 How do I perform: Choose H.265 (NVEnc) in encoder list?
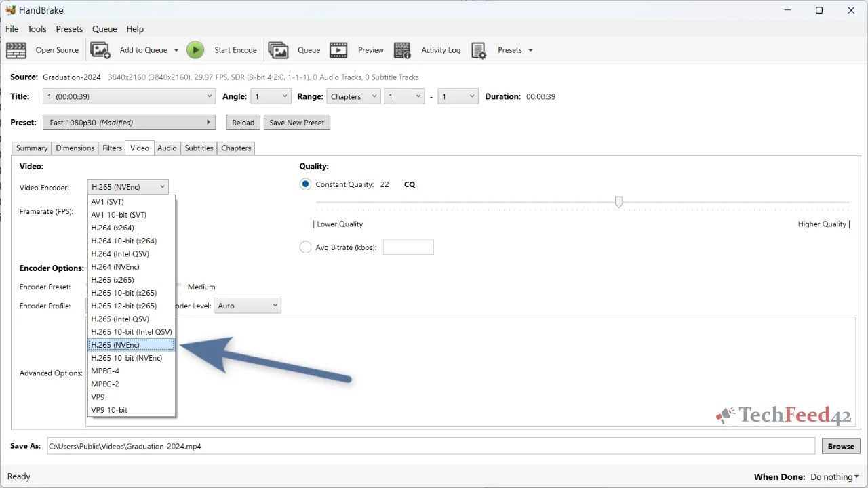[x=132, y=345]
